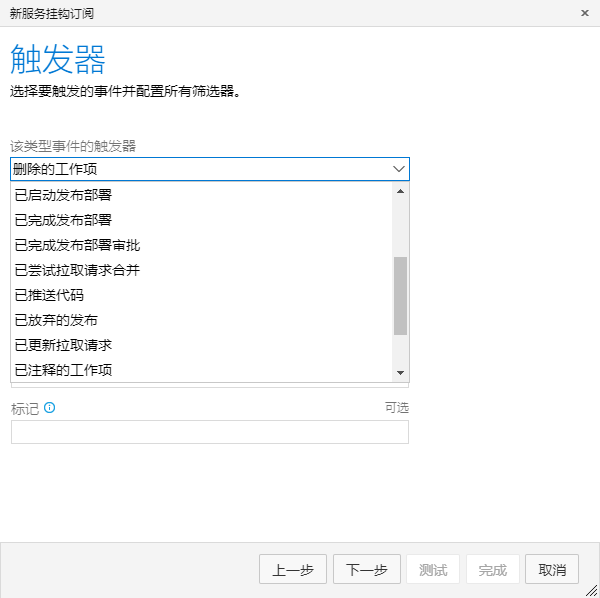Close the 新服务挂钩订阅 dialog

pos(584,13)
